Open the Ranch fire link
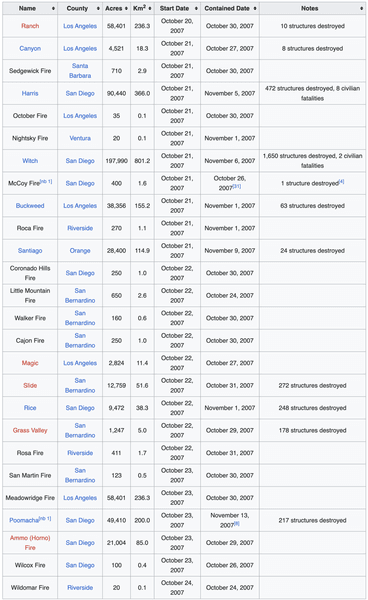 [x=30, y=26]
